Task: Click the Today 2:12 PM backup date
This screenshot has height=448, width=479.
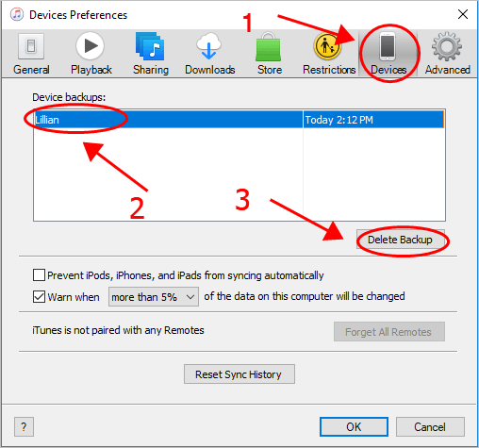Action: [339, 120]
